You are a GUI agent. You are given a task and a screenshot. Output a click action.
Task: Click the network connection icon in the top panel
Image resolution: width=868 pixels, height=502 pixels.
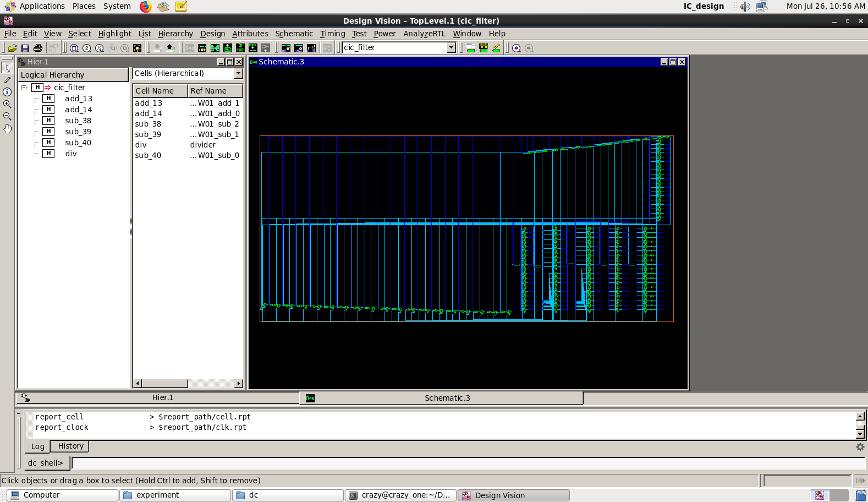click(x=762, y=6)
